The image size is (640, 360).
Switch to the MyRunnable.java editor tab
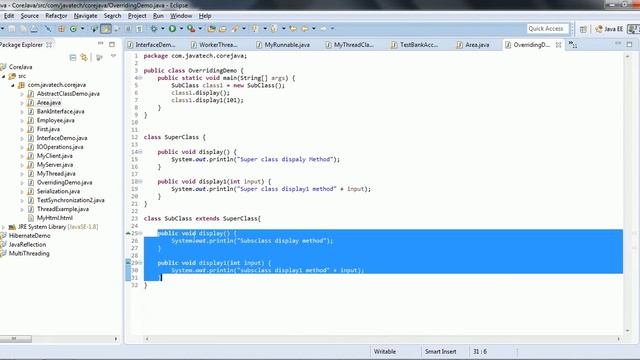[283, 45]
